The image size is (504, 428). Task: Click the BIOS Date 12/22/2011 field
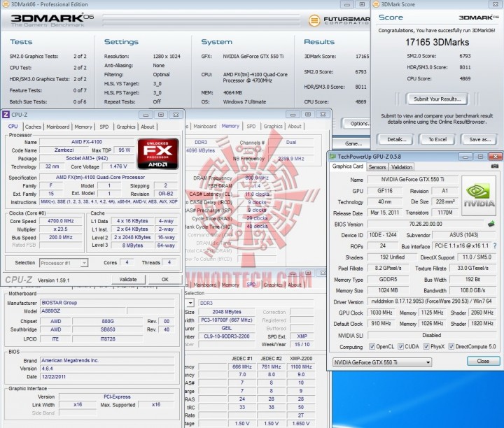[107, 377]
